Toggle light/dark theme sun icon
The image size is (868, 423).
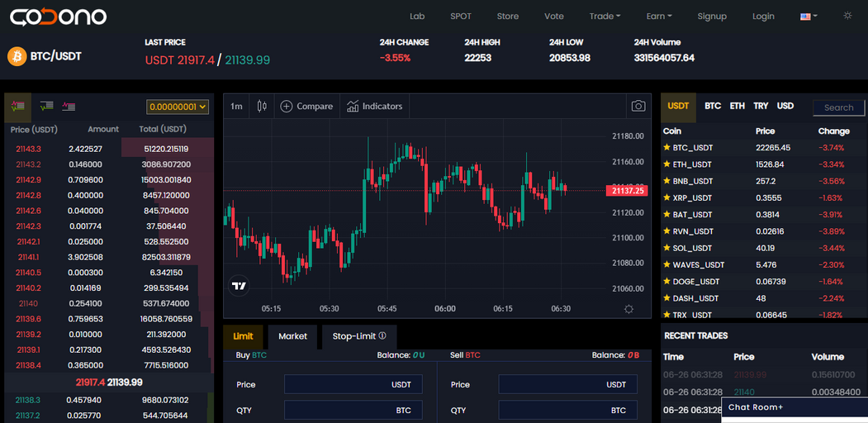[x=847, y=16]
